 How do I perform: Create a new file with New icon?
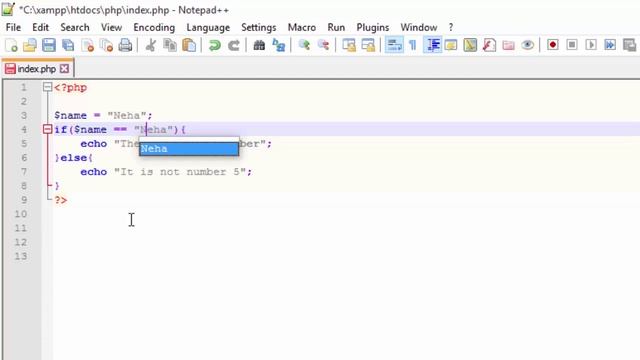[11, 45]
